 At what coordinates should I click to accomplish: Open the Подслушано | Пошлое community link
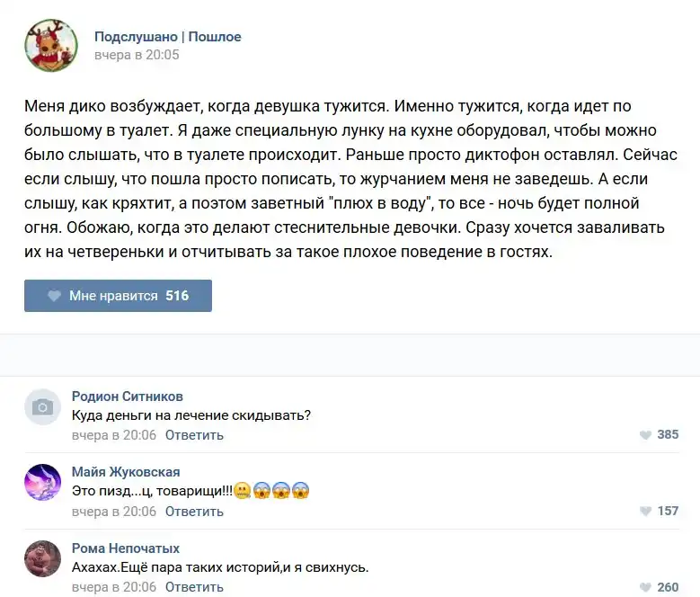coord(168,37)
